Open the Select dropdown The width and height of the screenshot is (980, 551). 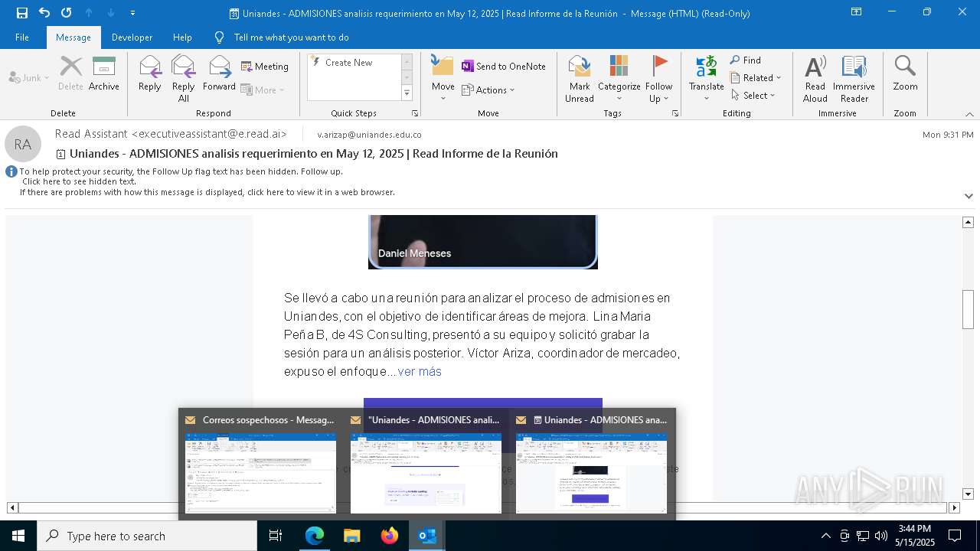[753, 96]
